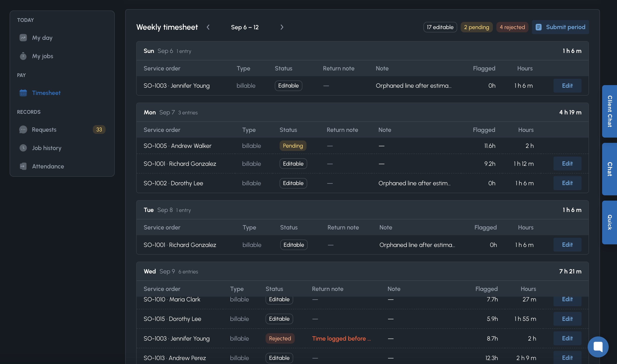Edit rejected SO-1003 Jennifer Young entry
This screenshot has width=617, height=364.
(567, 338)
